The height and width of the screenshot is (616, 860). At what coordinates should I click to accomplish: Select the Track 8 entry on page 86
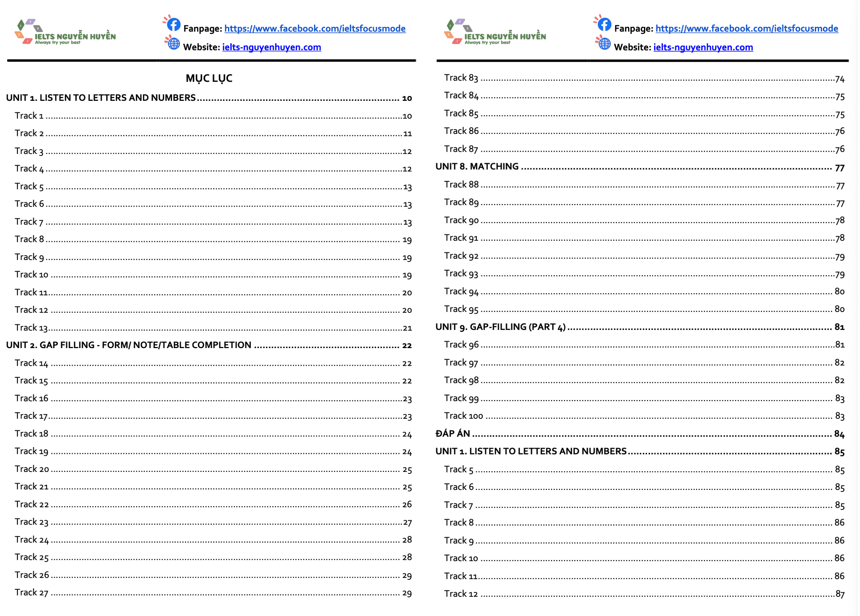(x=644, y=522)
